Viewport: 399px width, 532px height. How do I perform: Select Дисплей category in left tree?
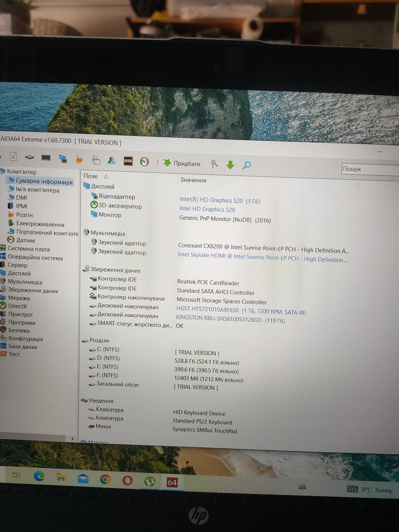point(16,273)
